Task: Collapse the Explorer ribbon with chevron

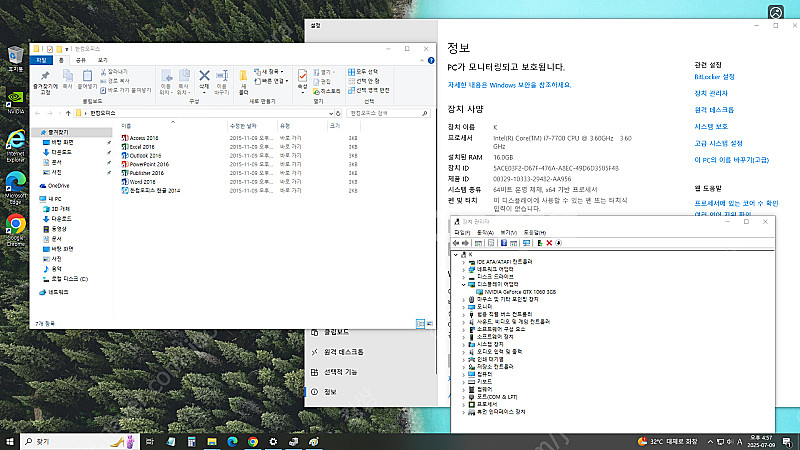Action: [422, 60]
